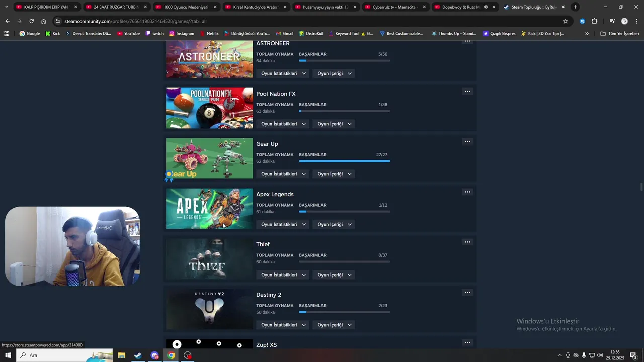Open Steam from the Windows taskbar
Viewport: 644px width, 362px height.
coord(137,355)
